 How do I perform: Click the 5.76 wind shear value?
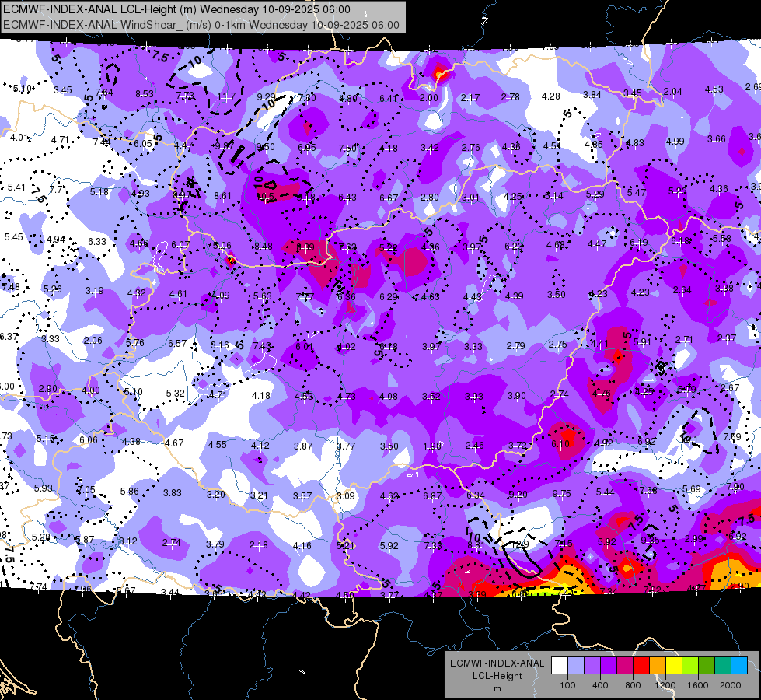[135, 342]
